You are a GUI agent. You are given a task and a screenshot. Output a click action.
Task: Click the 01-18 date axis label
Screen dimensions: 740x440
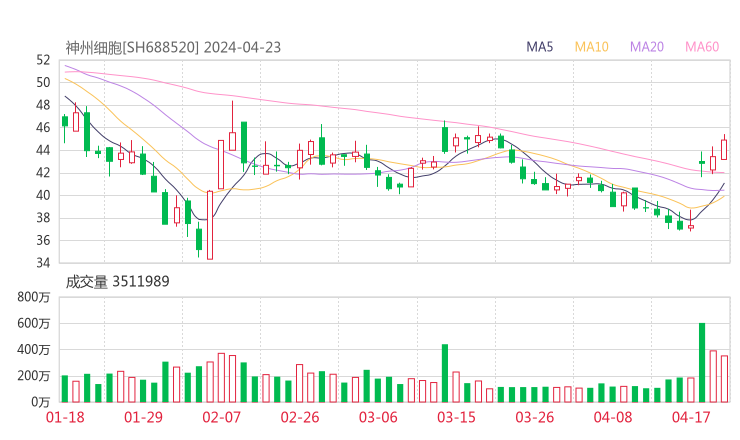65,417
